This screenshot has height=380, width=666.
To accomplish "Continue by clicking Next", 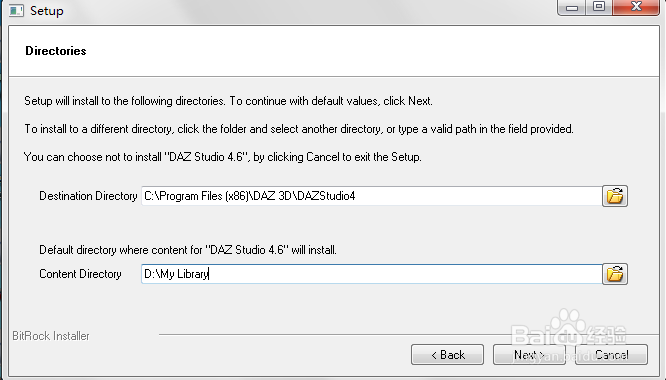I will [529, 355].
